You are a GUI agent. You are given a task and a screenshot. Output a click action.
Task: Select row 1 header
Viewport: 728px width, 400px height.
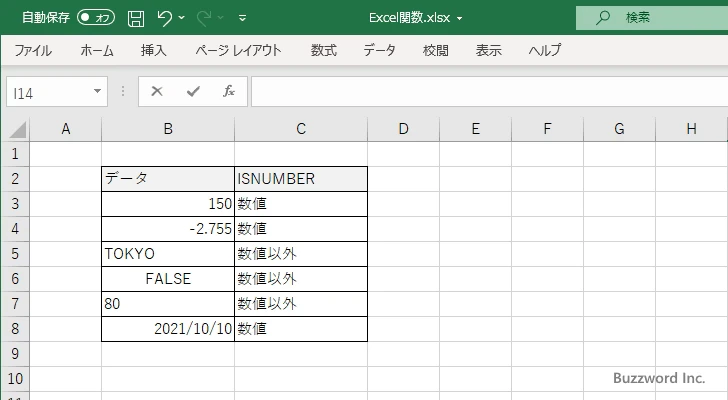coord(15,154)
